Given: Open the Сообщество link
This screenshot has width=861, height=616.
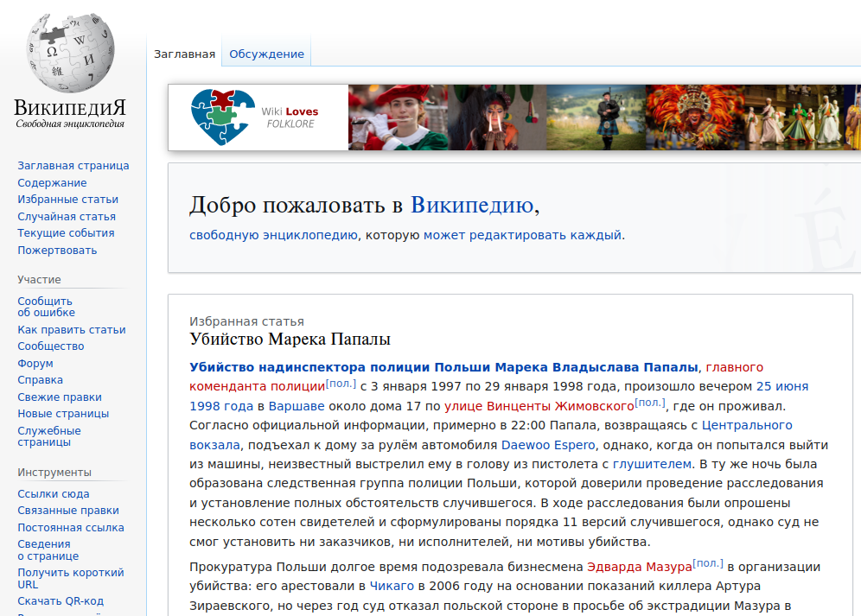Looking at the screenshot, I should (x=50, y=346).
